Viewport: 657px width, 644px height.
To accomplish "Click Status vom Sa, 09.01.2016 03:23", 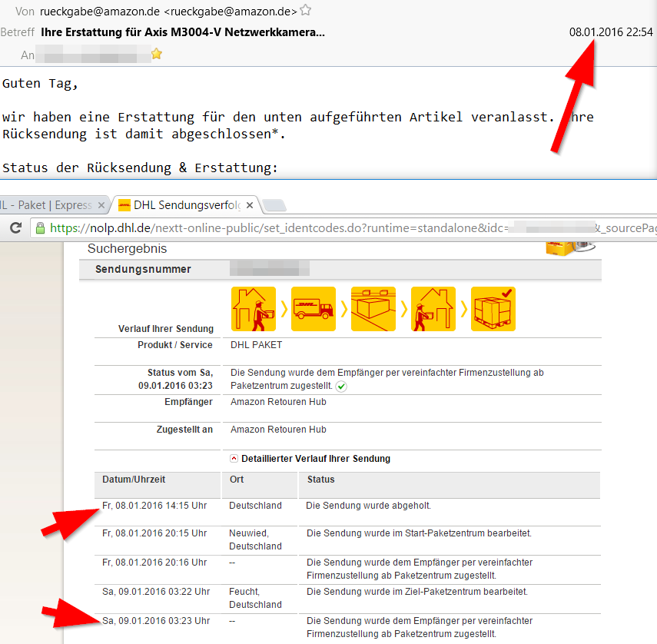I will coord(175,379).
